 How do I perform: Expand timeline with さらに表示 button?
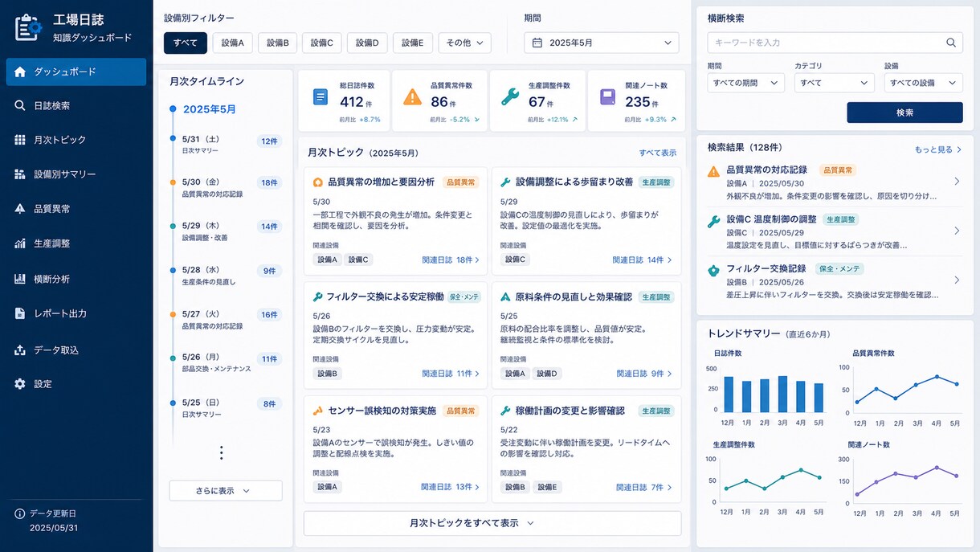point(226,490)
